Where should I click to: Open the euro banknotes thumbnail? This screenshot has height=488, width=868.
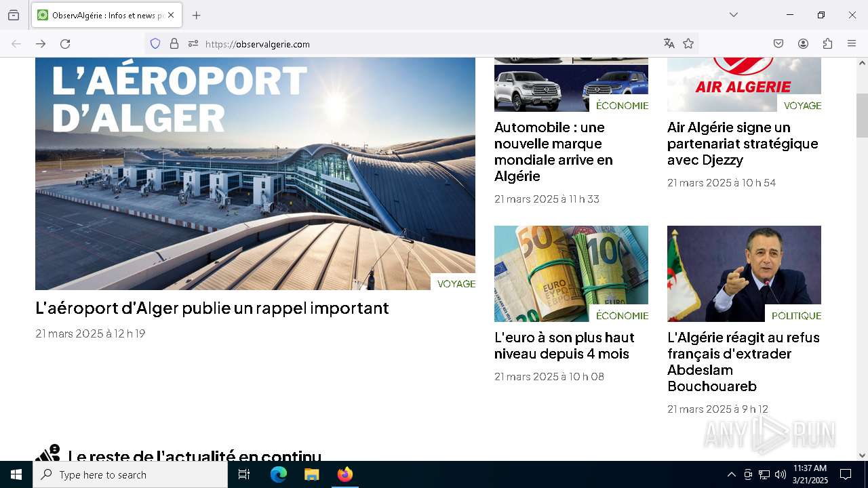click(571, 274)
